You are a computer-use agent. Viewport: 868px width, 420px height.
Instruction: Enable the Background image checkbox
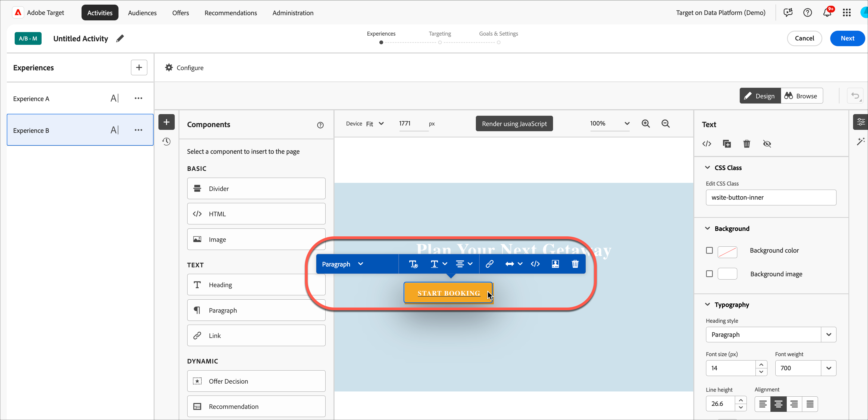pos(709,274)
